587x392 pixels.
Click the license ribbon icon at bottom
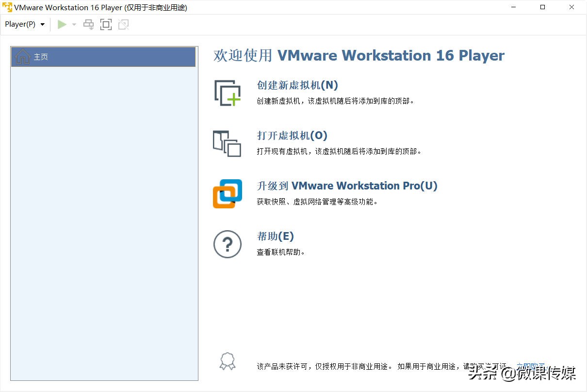227,361
